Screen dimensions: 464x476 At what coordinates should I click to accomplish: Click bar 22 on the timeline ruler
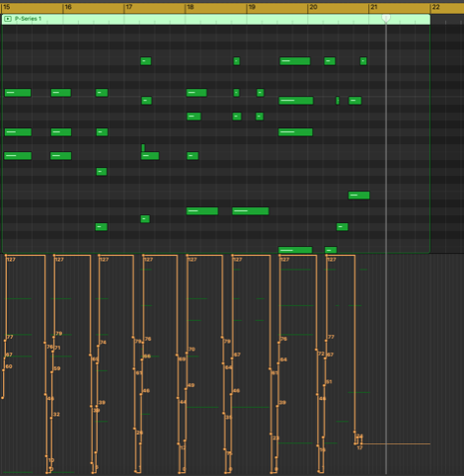coord(435,7)
